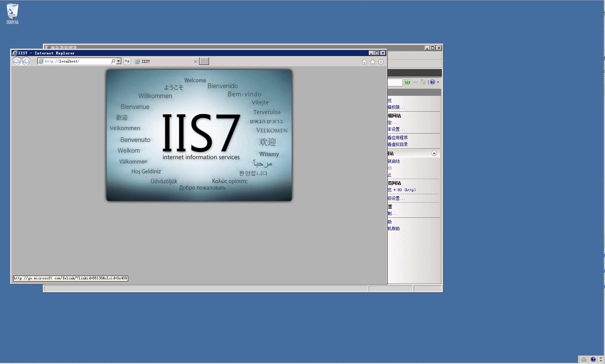Screen dimensions: 605x364
Task: Click the refresh icon beside address bar
Action: click(127, 61)
